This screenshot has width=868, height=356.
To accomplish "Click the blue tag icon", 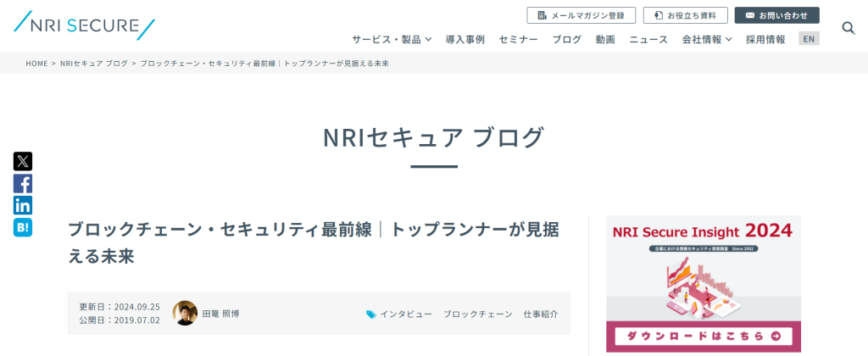I will [370, 314].
